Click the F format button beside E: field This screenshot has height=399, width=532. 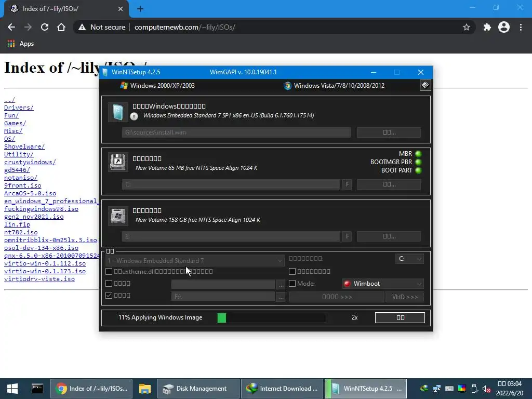coord(347,236)
